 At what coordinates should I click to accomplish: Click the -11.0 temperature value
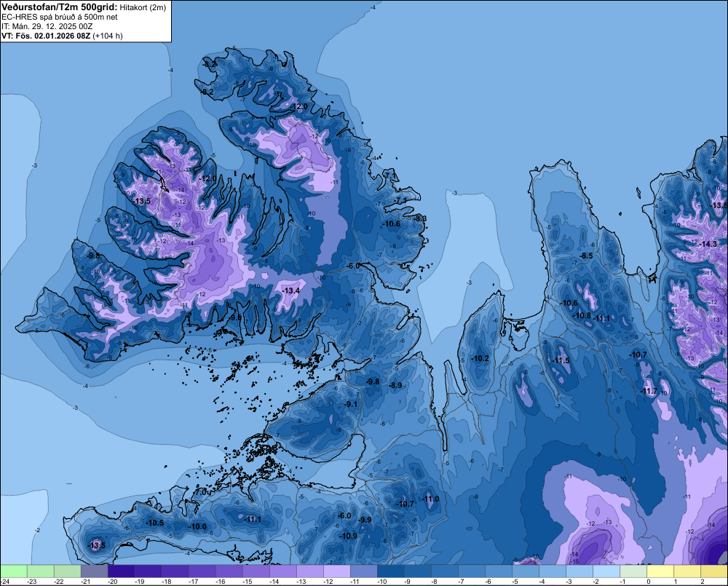coord(430,499)
